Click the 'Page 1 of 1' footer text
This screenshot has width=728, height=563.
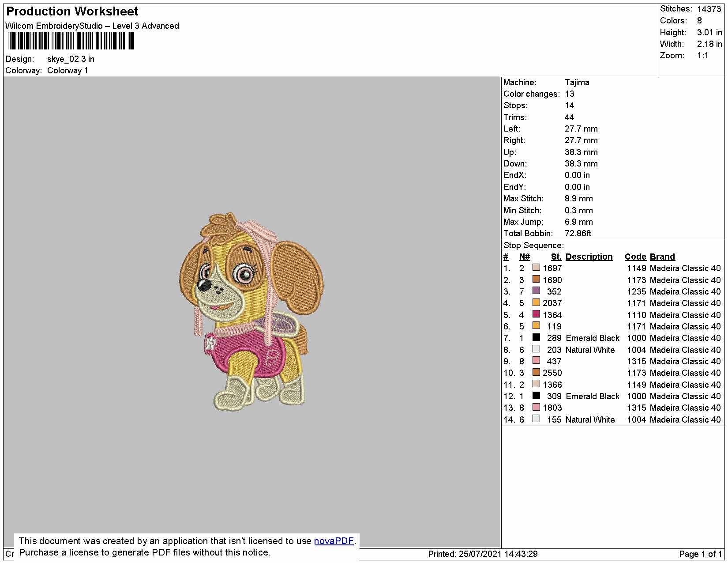[x=701, y=554]
